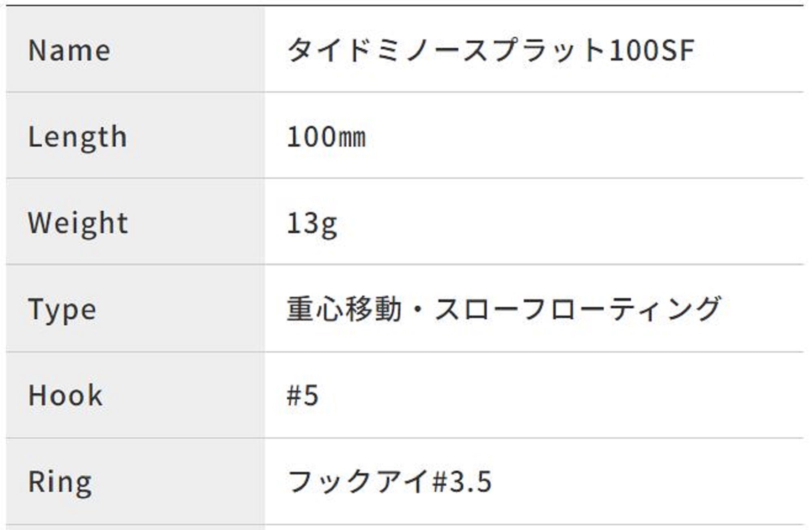The image size is (812, 530).
Task: Click the Ring label cell
Action: [60, 482]
